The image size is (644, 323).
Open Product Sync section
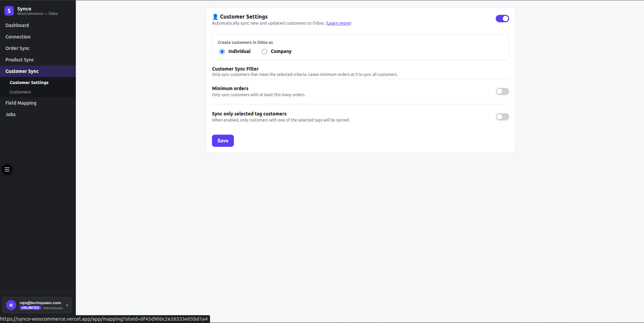38,60
